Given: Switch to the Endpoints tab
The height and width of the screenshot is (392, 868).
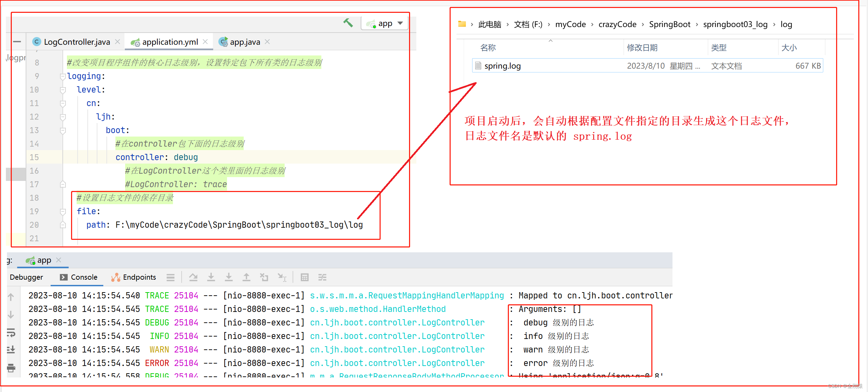Looking at the screenshot, I should [x=134, y=277].
